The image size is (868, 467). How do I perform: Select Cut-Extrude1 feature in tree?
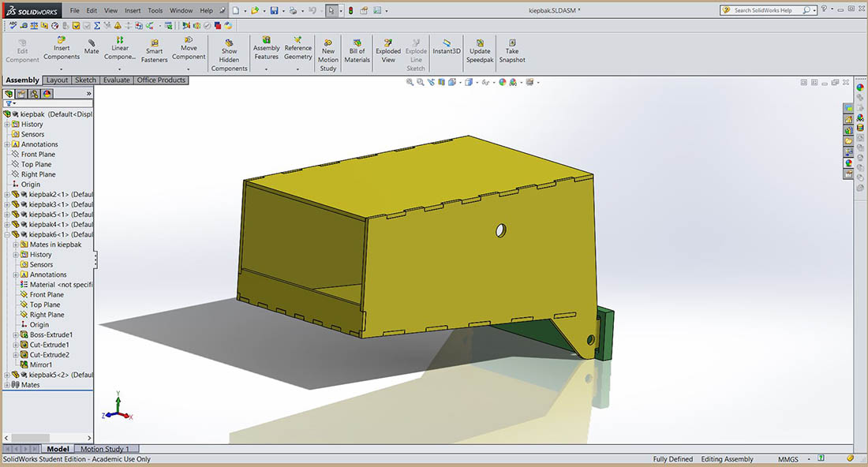click(49, 345)
